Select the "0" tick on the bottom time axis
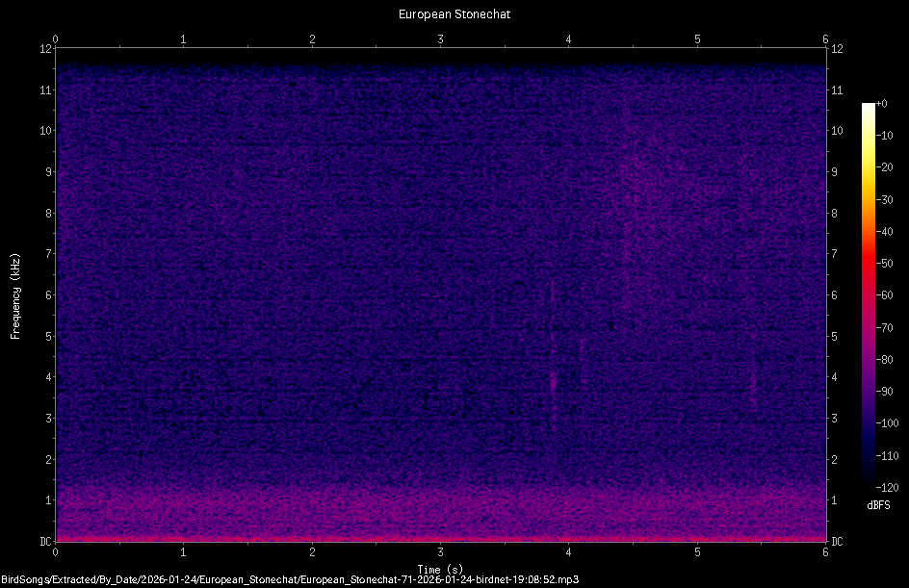The height and width of the screenshot is (588, 909). point(56,552)
